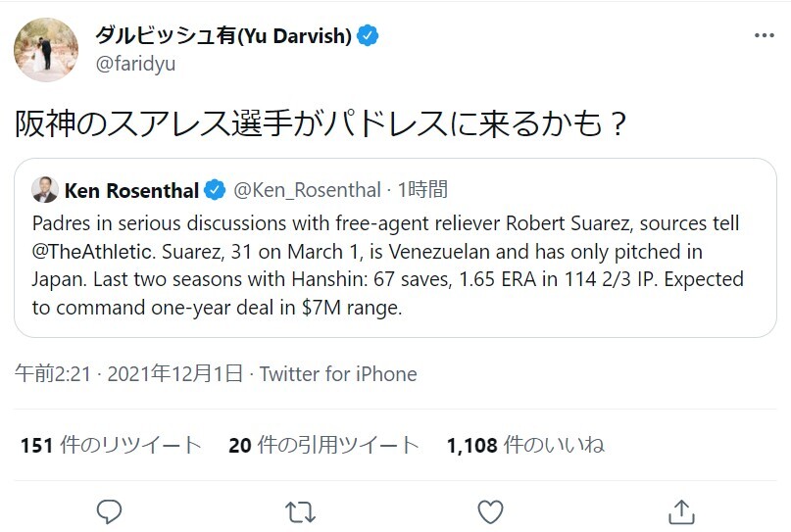Click the Twitter for iPhone source link
Image resolution: width=791 pixels, height=532 pixels.
(338, 373)
